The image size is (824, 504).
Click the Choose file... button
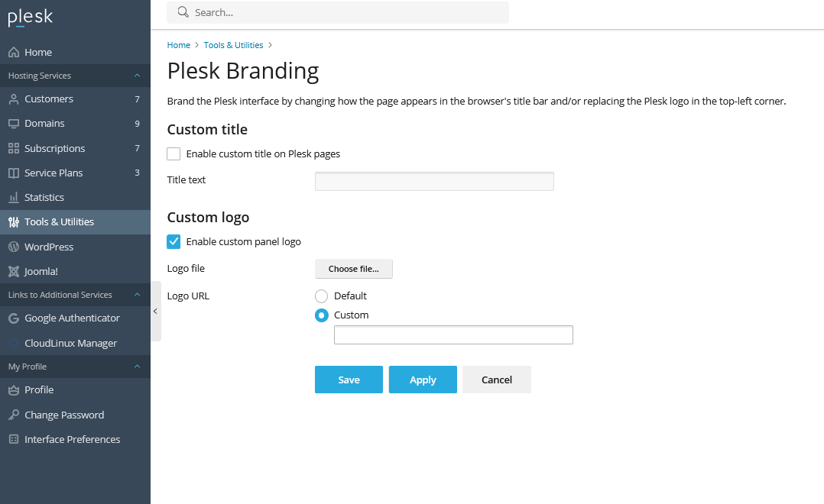point(354,269)
